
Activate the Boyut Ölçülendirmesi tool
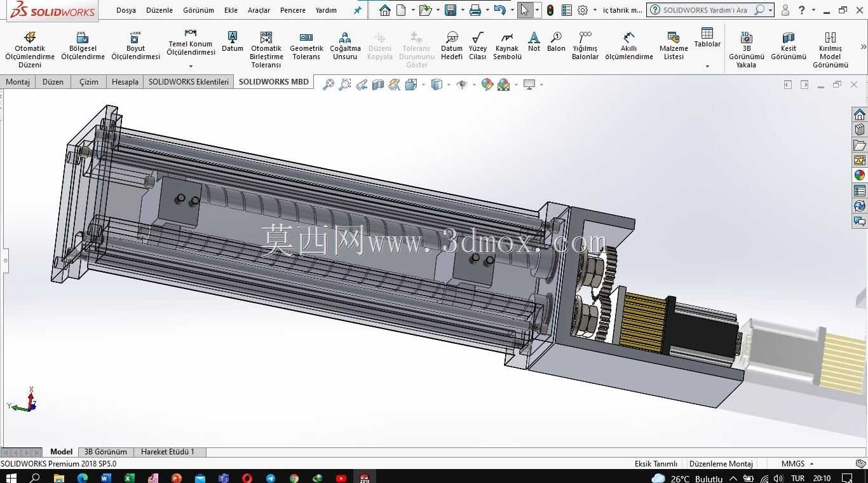135,46
